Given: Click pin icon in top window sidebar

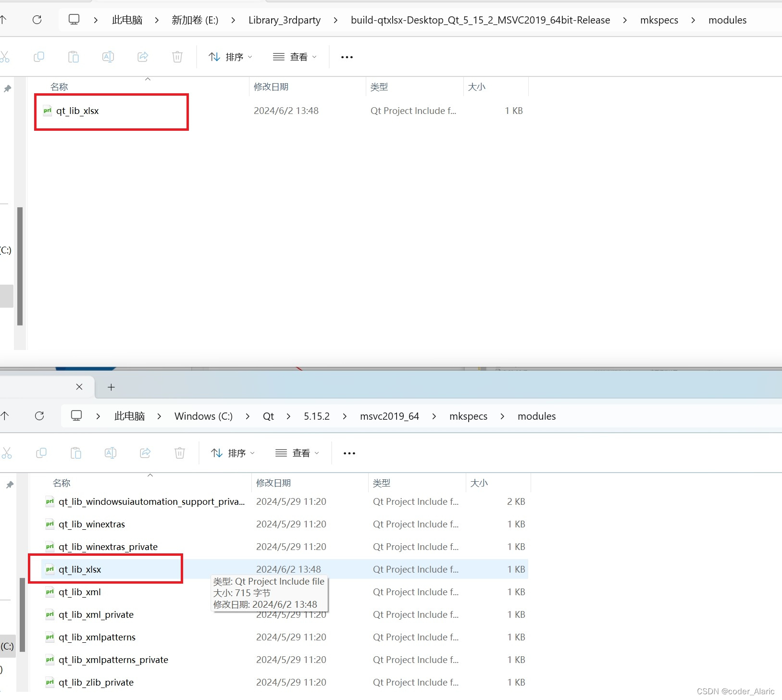Looking at the screenshot, I should coord(7,88).
